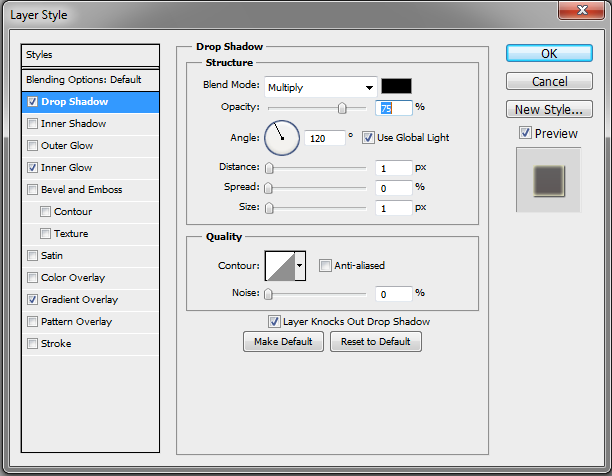The image size is (612, 476).
Task: Enable the Inner Shadow checkbox
Action: click(32, 124)
